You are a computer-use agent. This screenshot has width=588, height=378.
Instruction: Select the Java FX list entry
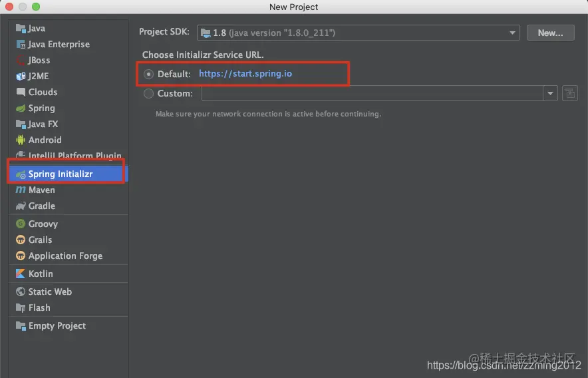tap(69, 124)
